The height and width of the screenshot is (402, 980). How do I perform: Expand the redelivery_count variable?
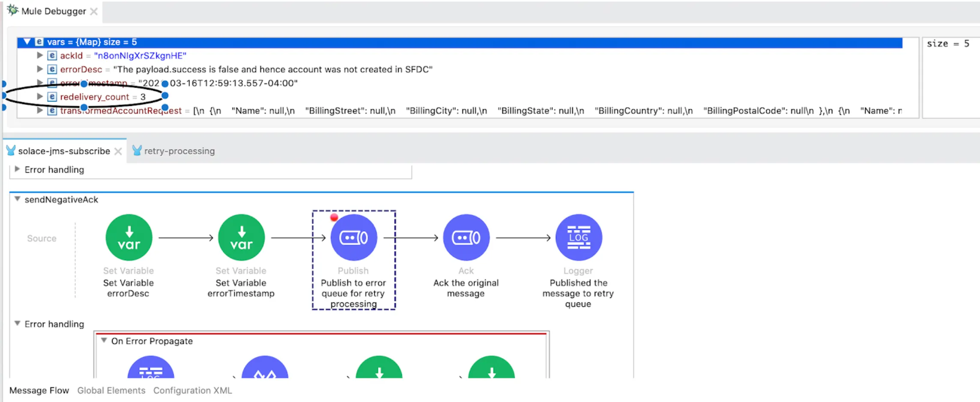39,96
